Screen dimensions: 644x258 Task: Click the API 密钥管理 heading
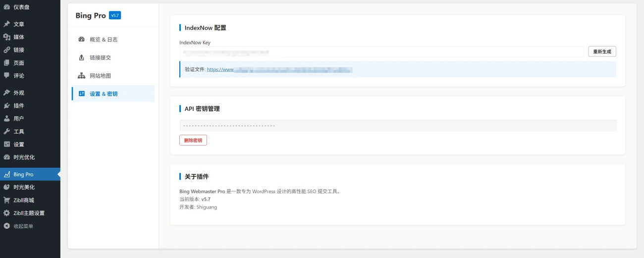click(202, 108)
